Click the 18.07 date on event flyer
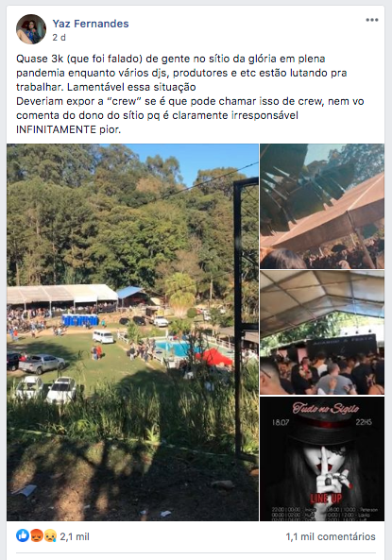 coord(281,422)
